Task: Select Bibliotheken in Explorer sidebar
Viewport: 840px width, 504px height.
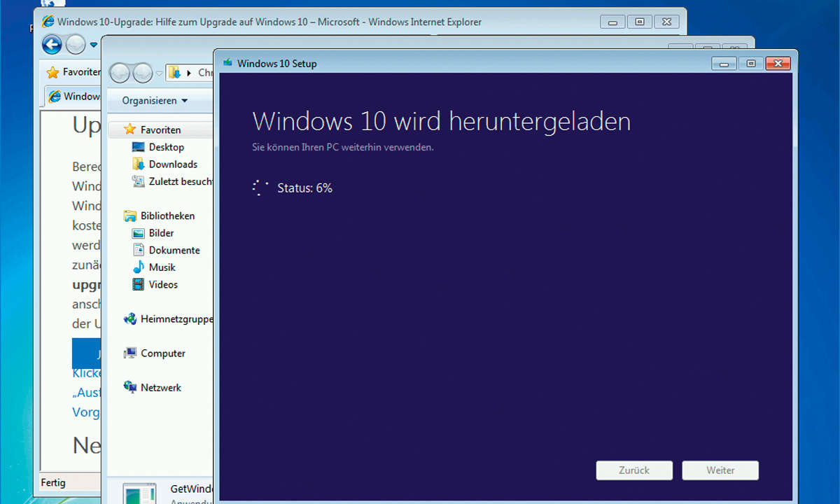Action: pos(167,216)
